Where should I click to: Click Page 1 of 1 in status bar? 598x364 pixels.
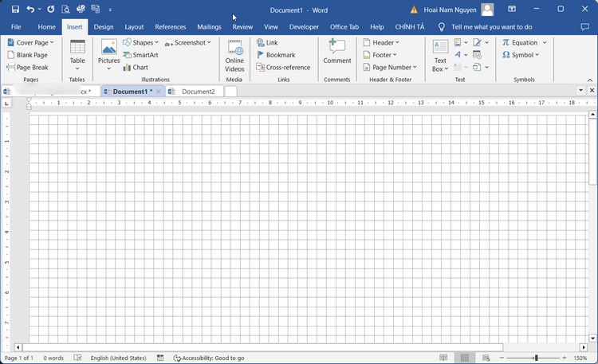pyautogui.click(x=18, y=358)
